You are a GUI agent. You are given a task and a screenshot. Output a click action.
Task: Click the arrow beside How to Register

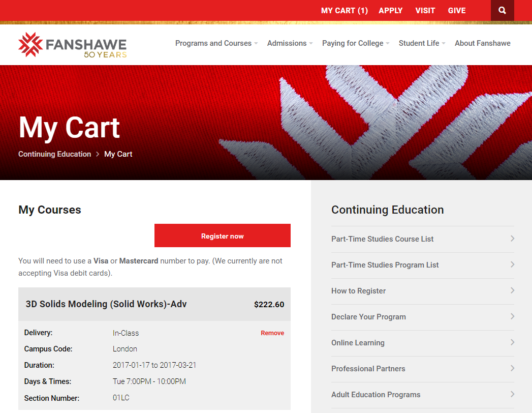point(512,290)
